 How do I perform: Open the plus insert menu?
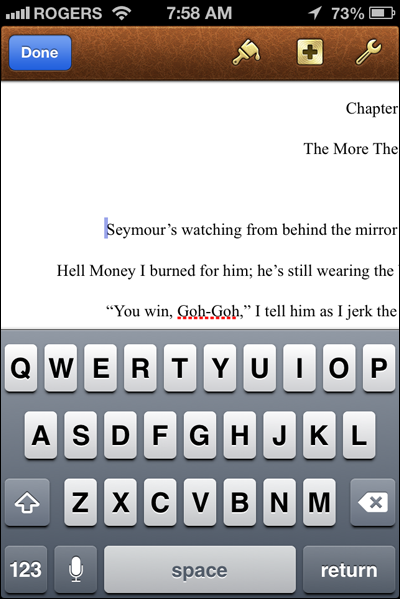pyautogui.click(x=310, y=52)
